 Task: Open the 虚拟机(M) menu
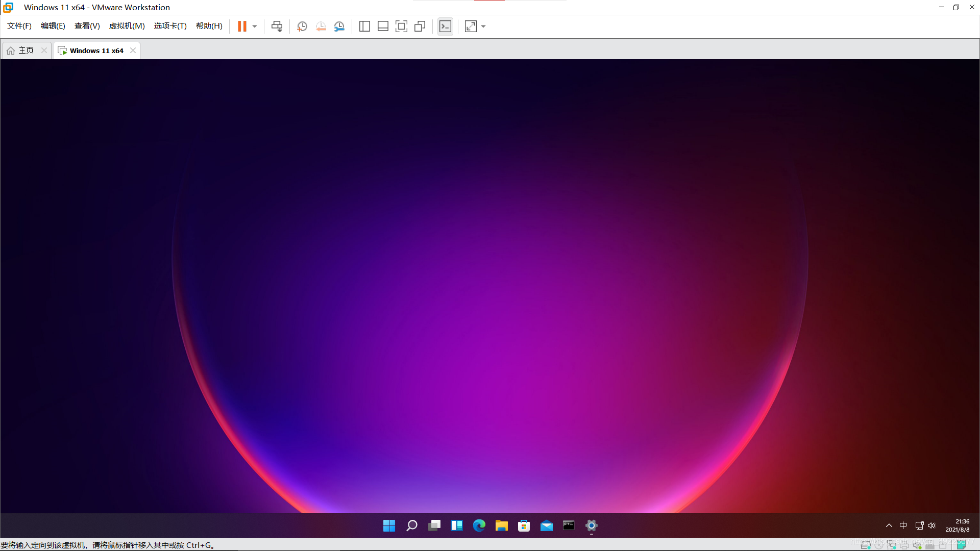click(x=127, y=26)
